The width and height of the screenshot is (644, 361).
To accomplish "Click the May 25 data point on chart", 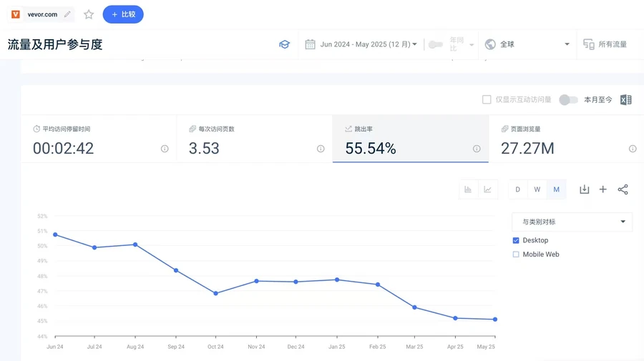I will 495,319.
